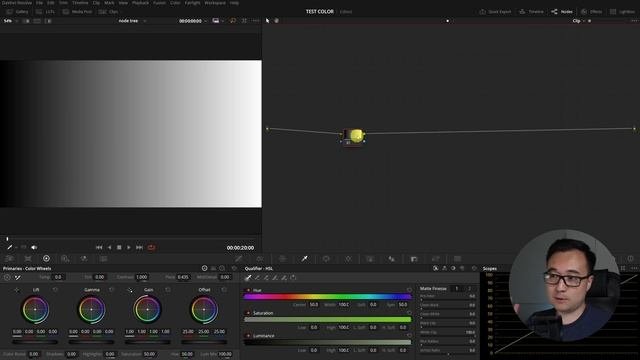Open node editor options menu
This screenshot has height=360, width=640.
[634, 21]
